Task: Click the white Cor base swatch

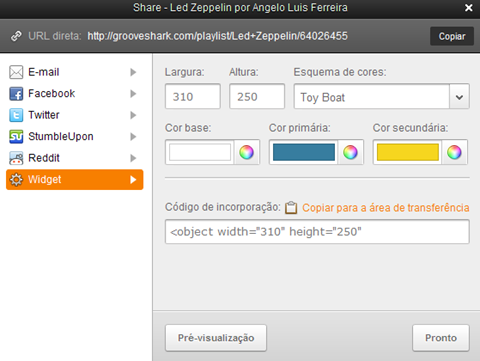Action: (x=200, y=152)
